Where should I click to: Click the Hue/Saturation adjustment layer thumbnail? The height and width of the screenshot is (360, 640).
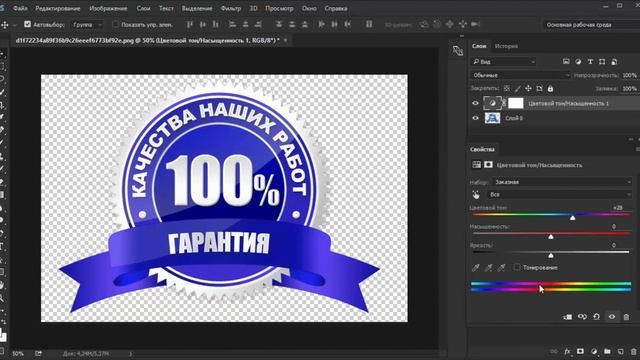(x=492, y=103)
